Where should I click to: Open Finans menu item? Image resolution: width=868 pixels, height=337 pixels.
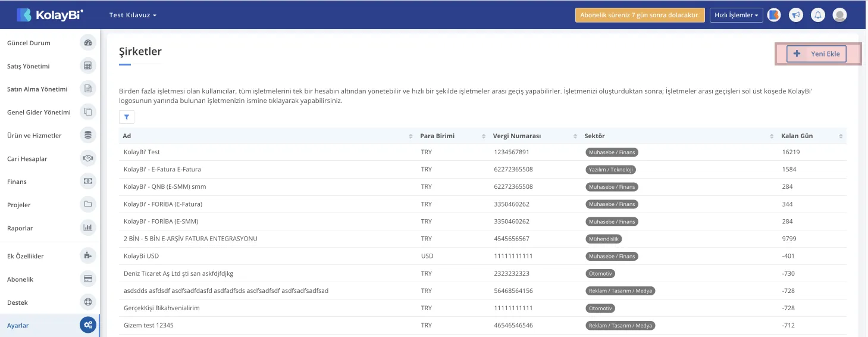coord(50,182)
